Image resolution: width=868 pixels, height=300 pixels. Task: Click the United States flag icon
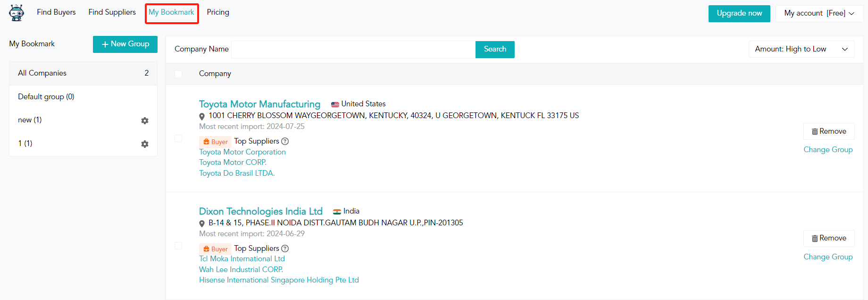[335, 104]
